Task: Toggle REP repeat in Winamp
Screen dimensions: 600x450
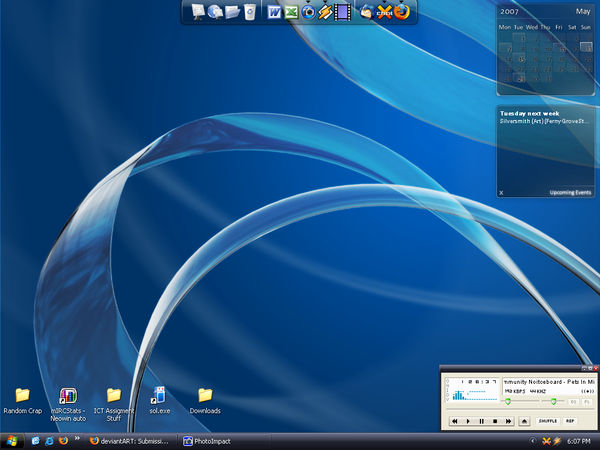Action: pyautogui.click(x=570, y=421)
